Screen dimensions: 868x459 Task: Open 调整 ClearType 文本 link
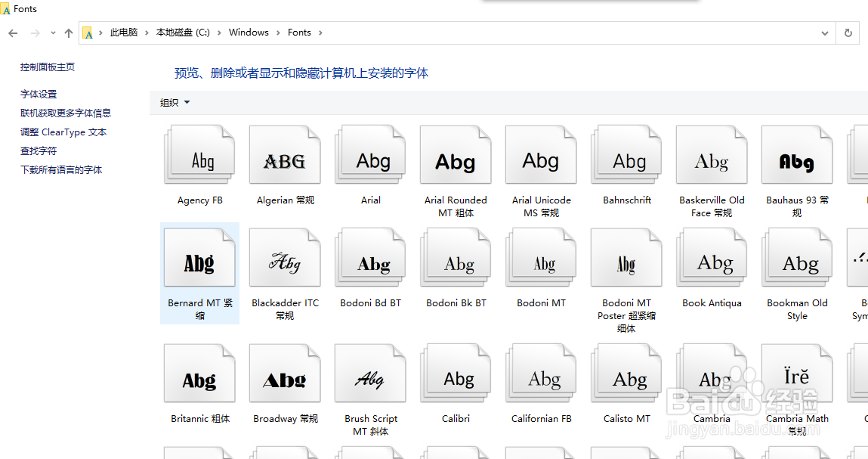point(63,132)
